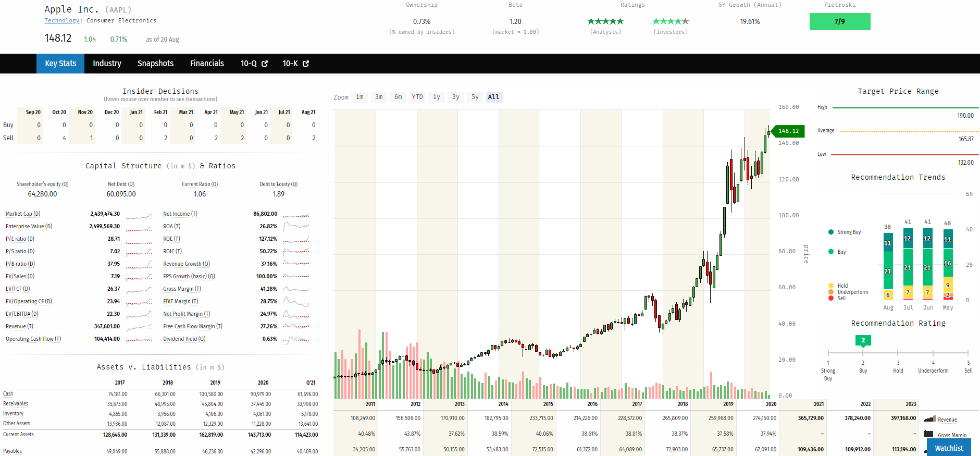The height and width of the screenshot is (456, 980).
Task: Click the Gross Margin legend icon
Action: (928, 434)
